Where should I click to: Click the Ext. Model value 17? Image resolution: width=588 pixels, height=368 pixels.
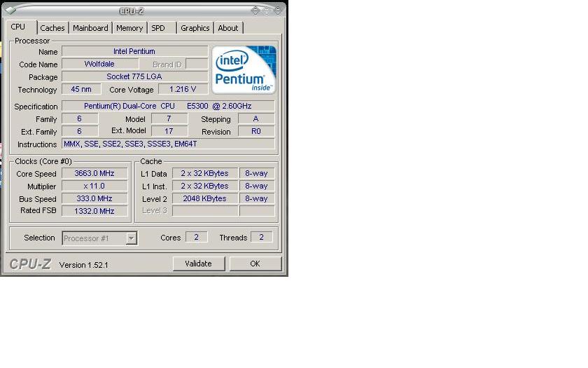(169, 131)
